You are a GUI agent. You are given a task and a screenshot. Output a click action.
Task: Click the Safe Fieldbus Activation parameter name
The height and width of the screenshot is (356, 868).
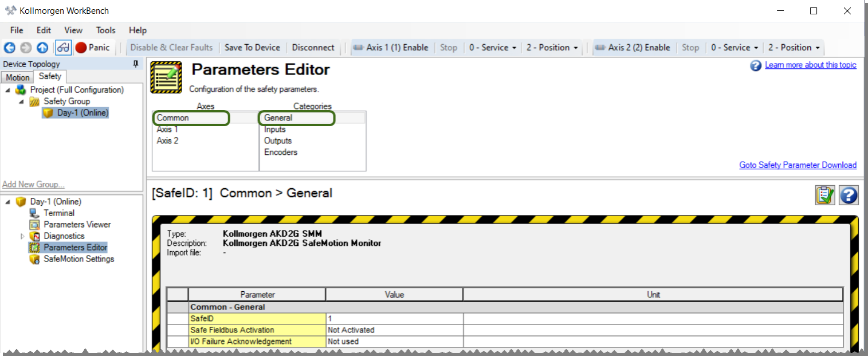257,330
